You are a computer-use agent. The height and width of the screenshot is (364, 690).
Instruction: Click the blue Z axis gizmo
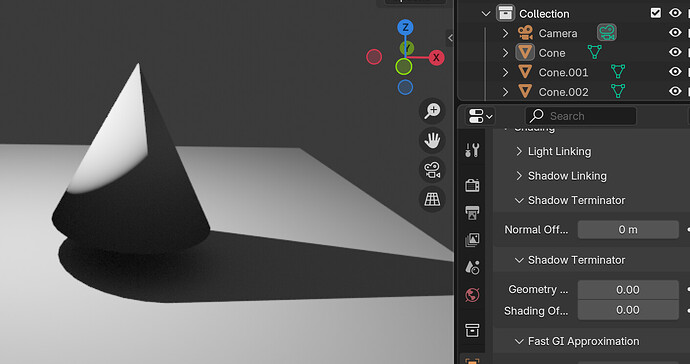coord(405,28)
